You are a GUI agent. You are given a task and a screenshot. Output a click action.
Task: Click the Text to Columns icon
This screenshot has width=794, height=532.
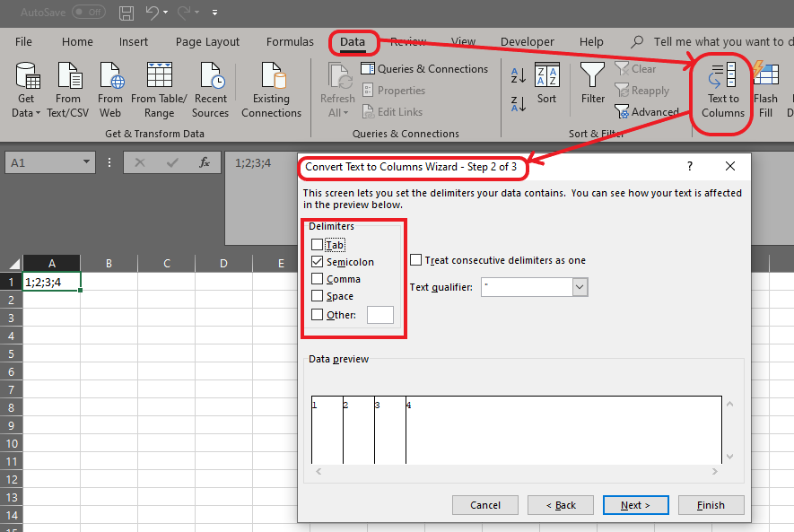coord(722,75)
